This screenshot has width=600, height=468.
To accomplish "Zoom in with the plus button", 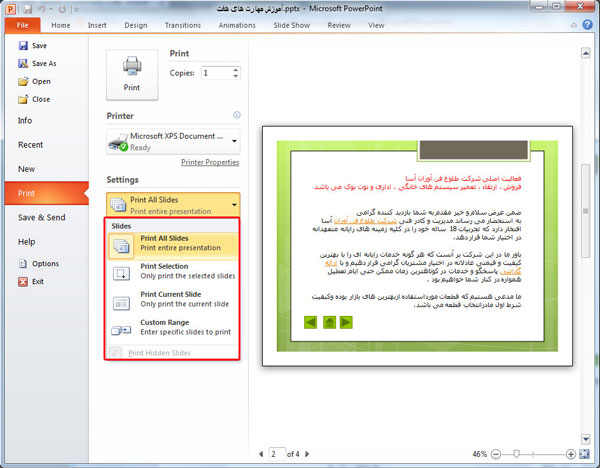I will 571,454.
